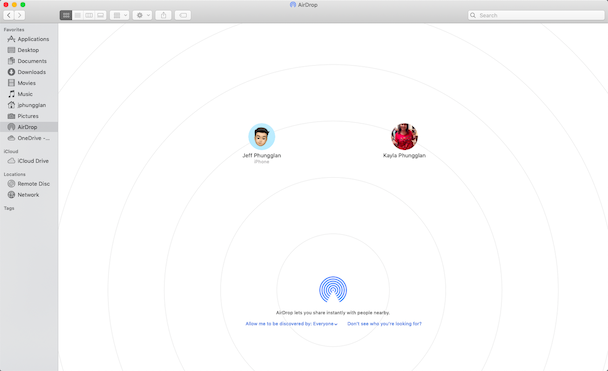The image size is (608, 371).
Task: Open Downloads in the sidebar
Action: (x=29, y=72)
